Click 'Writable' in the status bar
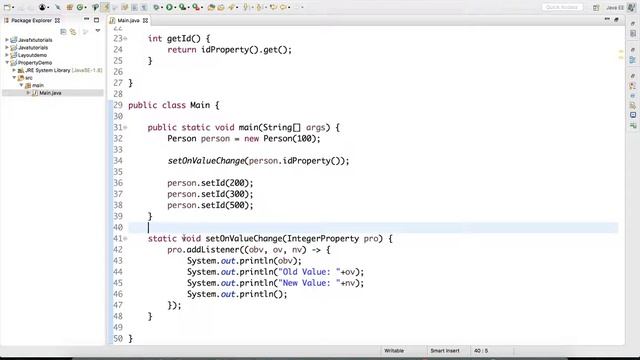 [x=394, y=351]
